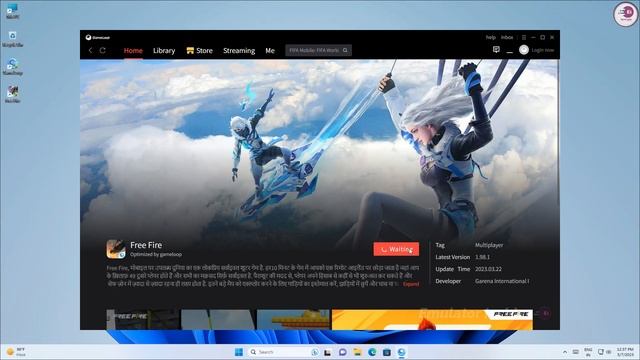Launch Microsoft Edge from taskbar
Image resolution: width=640 pixels, height=360 pixels.
coord(372,352)
